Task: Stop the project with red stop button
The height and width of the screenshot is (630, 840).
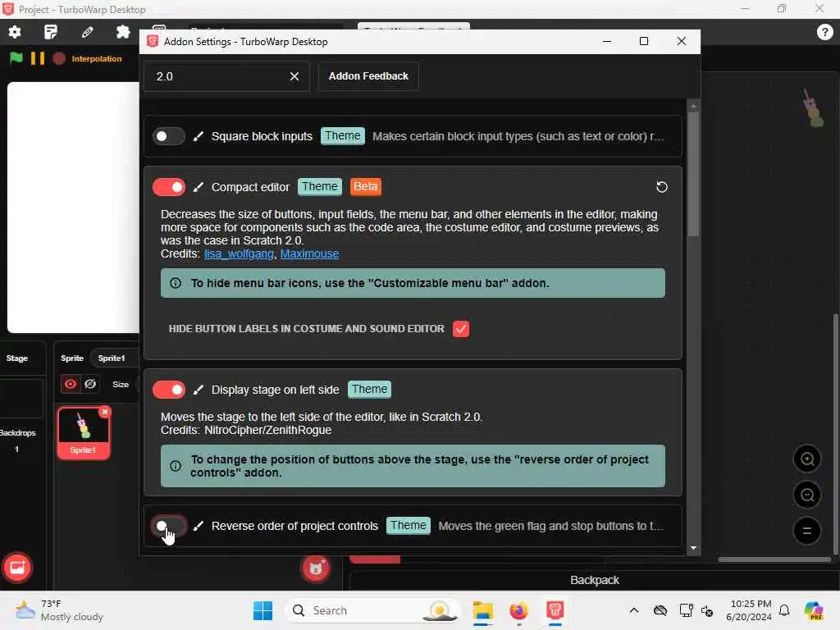Action: tap(59, 58)
